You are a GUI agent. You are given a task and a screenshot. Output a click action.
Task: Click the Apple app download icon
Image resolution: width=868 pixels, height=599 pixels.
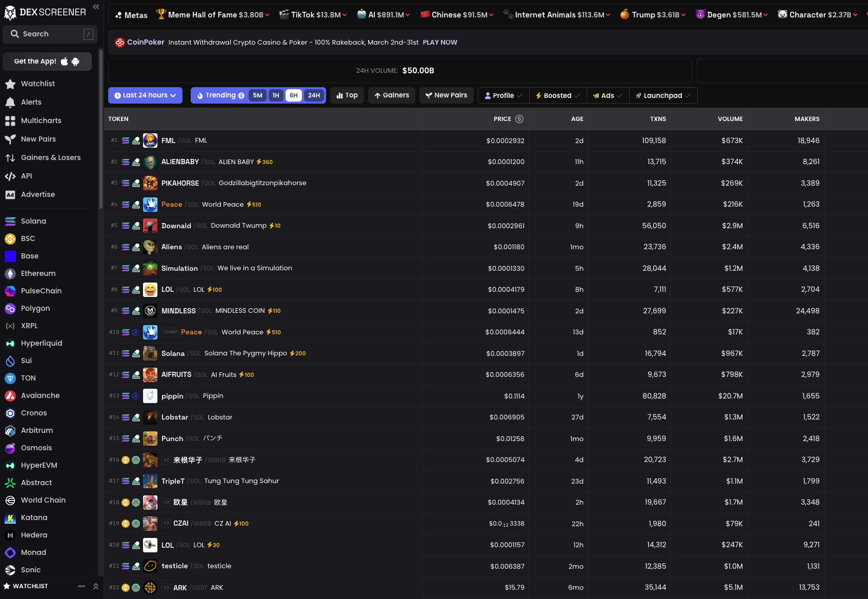point(64,61)
